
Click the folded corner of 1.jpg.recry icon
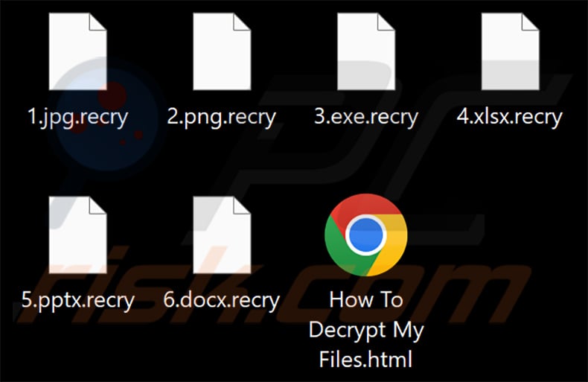pyautogui.click(x=98, y=22)
